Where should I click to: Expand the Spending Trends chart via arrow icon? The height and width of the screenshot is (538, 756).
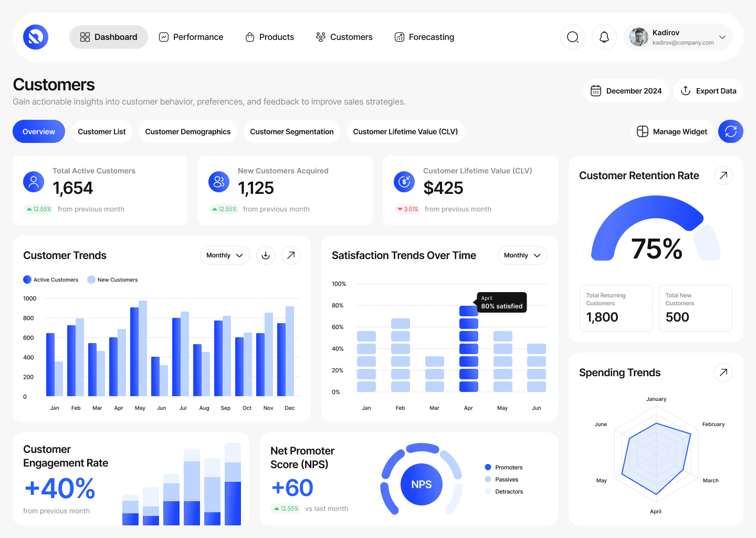[x=723, y=372]
